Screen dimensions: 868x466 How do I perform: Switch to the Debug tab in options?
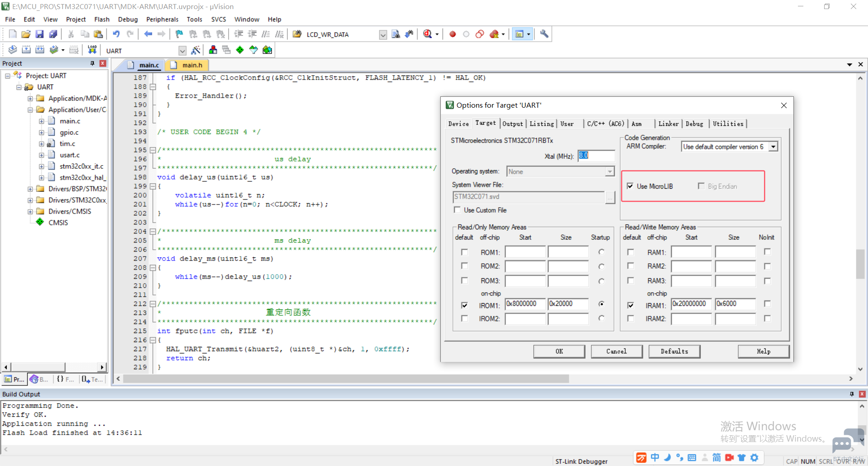pyautogui.click(x=694, y=124)
